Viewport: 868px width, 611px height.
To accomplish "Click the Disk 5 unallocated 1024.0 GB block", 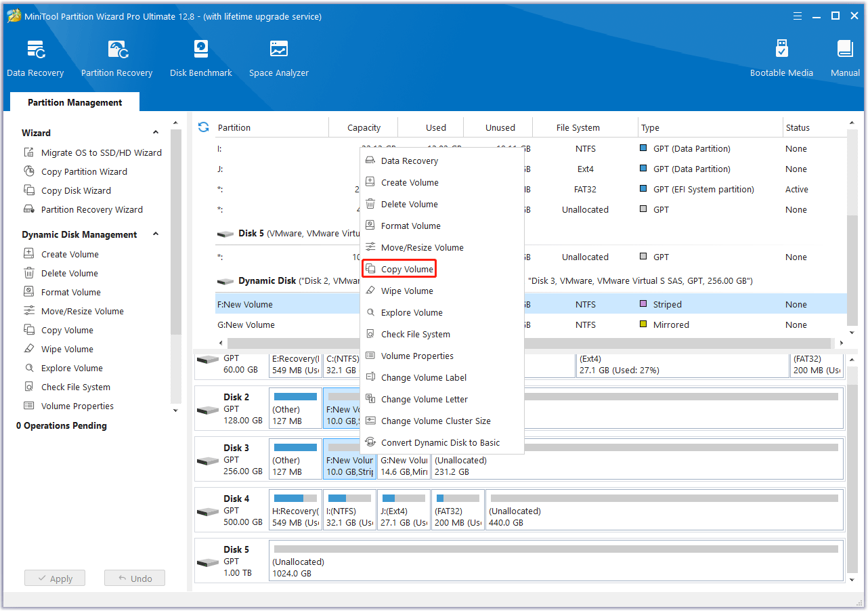I will click(557, 562).
